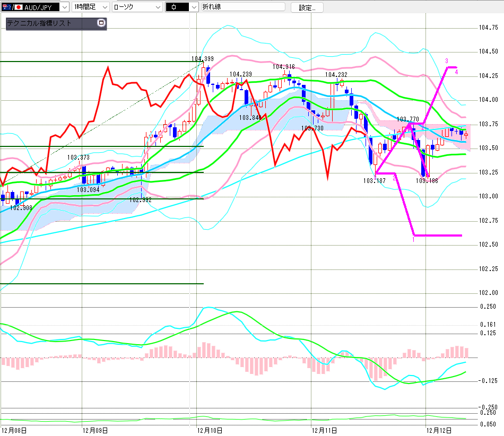
Task: Click the Japanese flag icon
Action: pos(19,7)
